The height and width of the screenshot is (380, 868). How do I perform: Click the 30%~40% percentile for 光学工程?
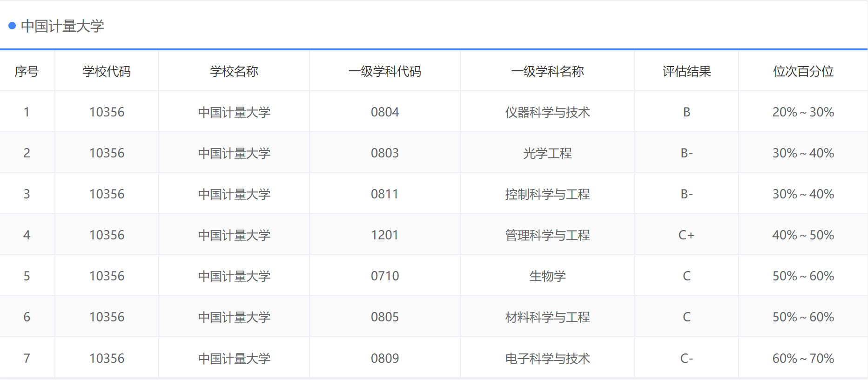[803, 153]
